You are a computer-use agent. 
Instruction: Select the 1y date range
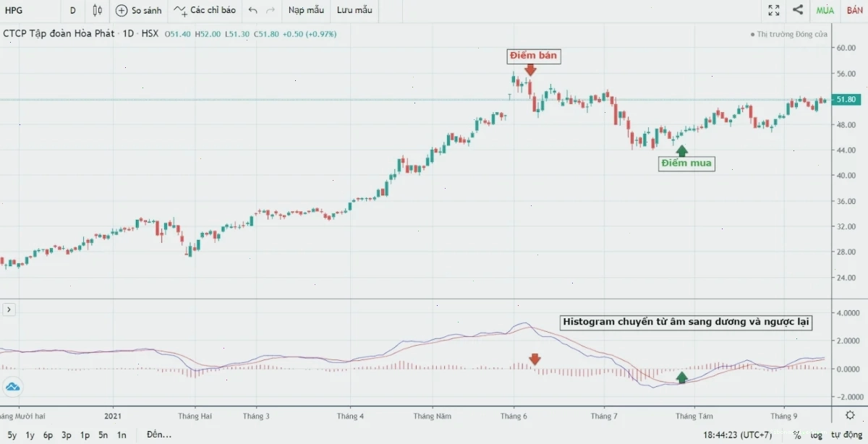pyautogui.click(x=30, y=435)
